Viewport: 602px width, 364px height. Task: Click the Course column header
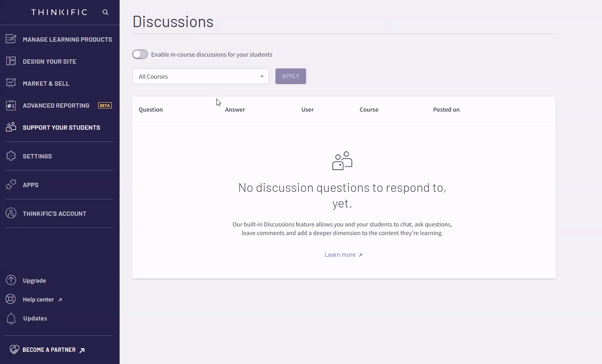coord(369,110)
